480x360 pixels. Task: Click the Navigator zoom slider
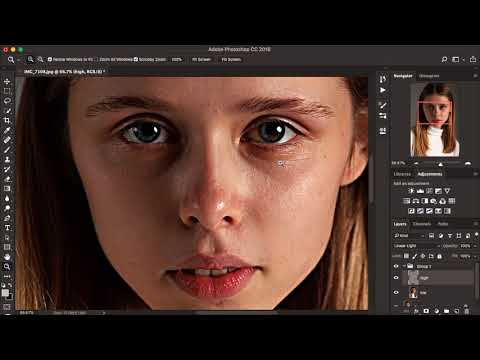click(x=441, y=164)
